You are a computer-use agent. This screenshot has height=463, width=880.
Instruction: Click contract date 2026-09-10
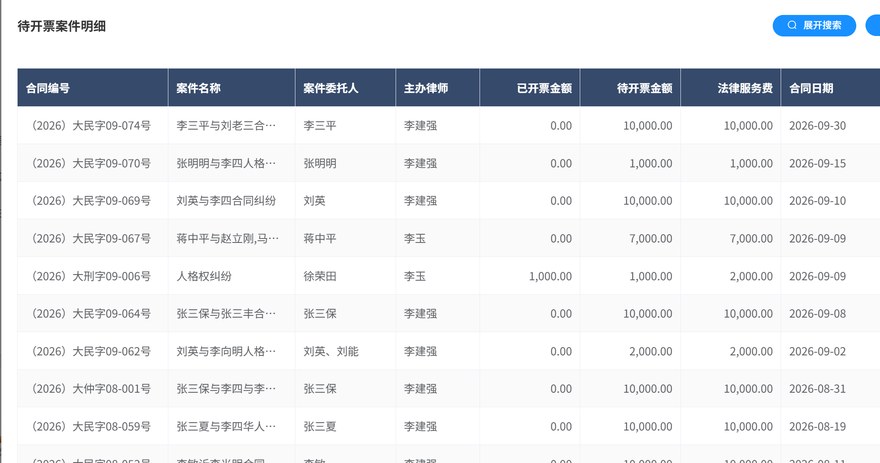tap(818, 201)
